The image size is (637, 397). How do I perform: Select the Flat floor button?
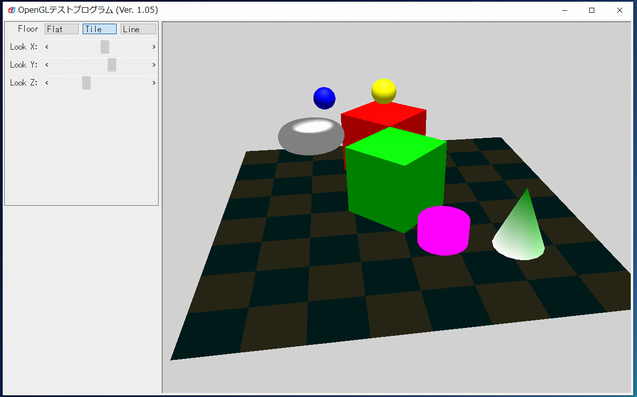coord(61,29)
